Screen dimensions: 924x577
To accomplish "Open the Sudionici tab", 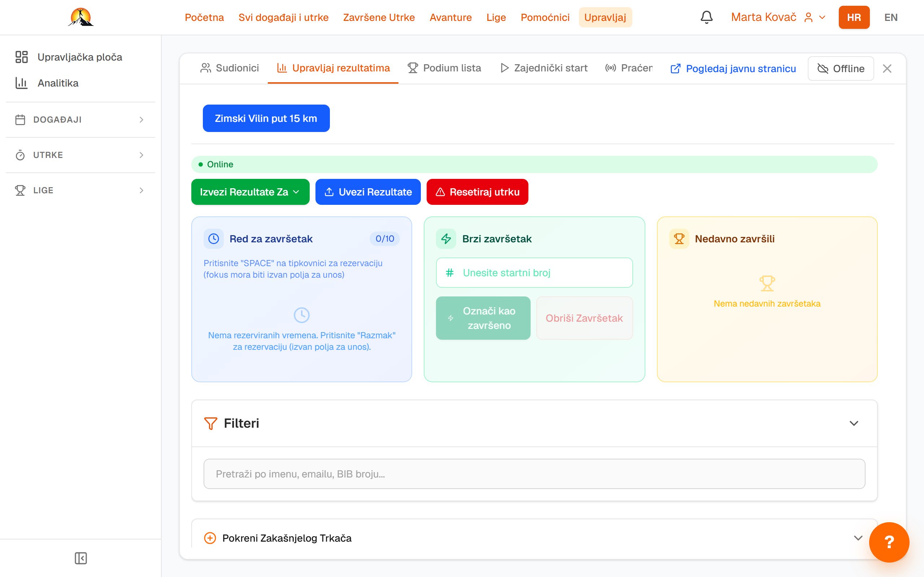I will tap(230, 68).
